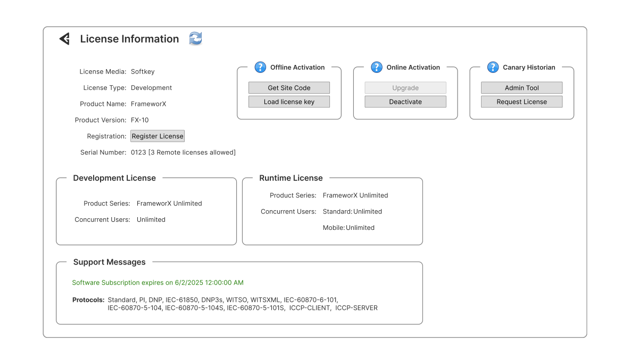Screen dimensions: 630x364
Task: Select the Offline Activation heading
Action: pos(297,67)
